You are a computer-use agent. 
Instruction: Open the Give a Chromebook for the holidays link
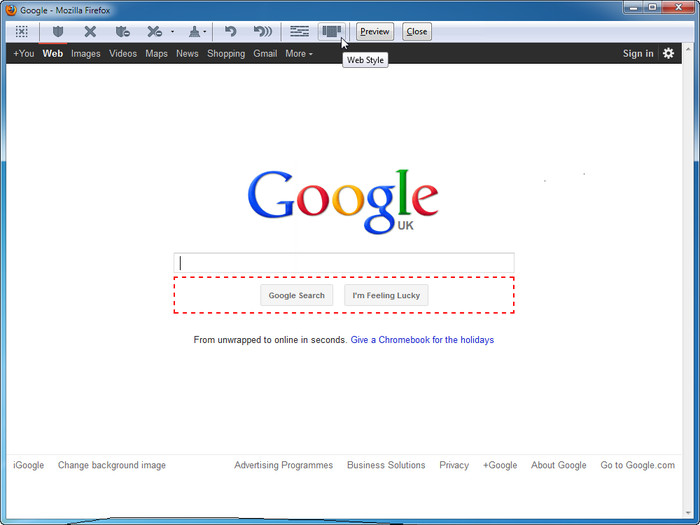point(422,340)
